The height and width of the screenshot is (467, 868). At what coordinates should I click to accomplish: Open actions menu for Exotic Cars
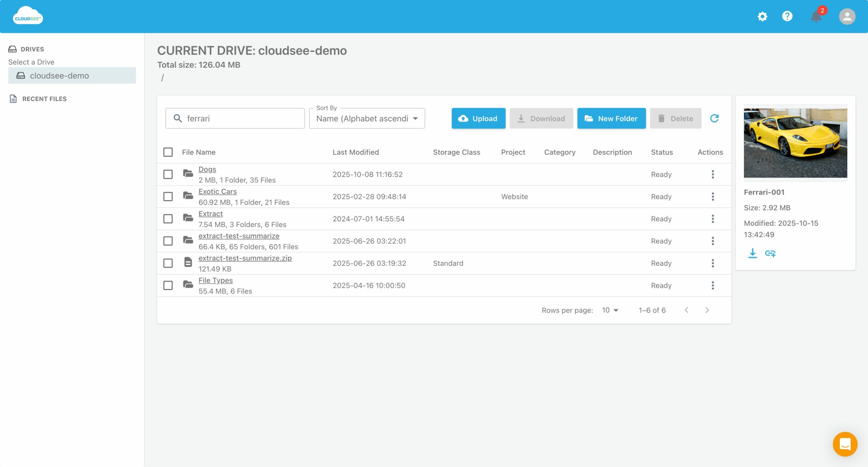click(712, 197)
